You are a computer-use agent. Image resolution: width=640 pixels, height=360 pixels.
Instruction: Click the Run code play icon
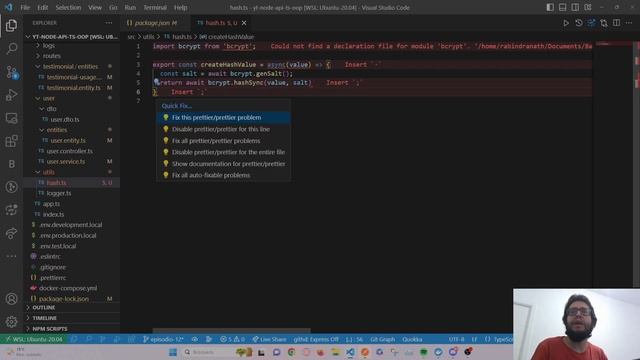coord(566,23)
